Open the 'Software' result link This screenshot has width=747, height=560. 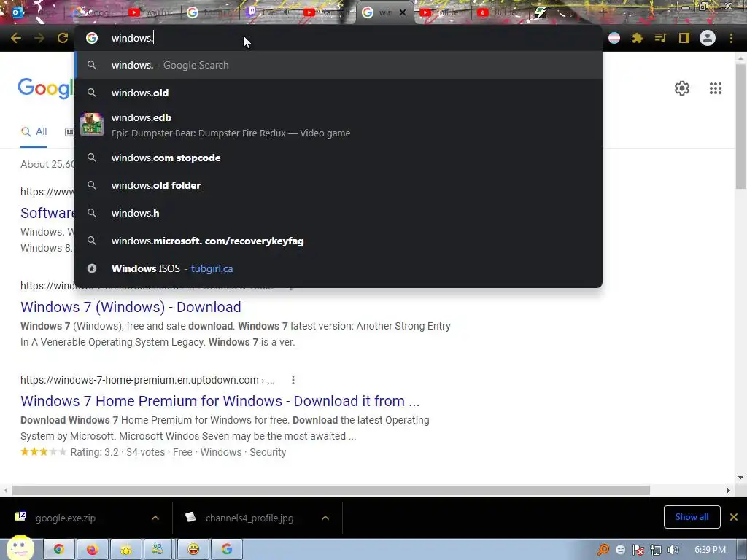[x=47, y=213]
